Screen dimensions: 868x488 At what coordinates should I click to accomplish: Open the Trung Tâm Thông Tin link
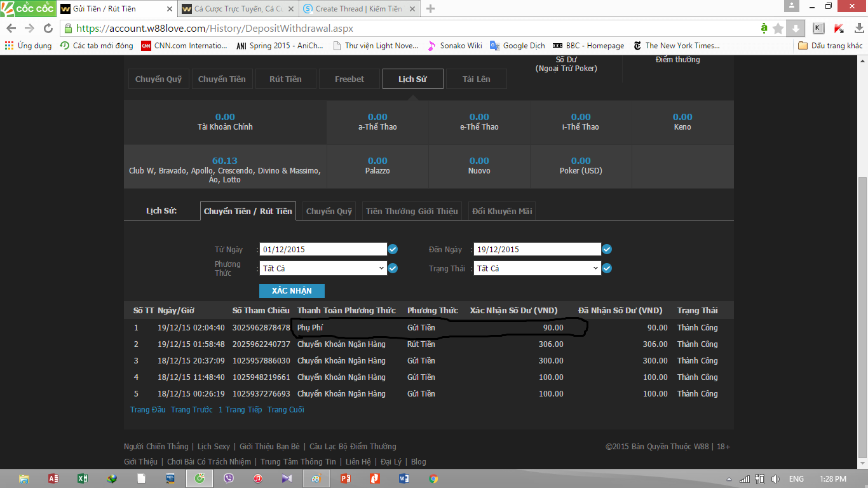point(298,462)
